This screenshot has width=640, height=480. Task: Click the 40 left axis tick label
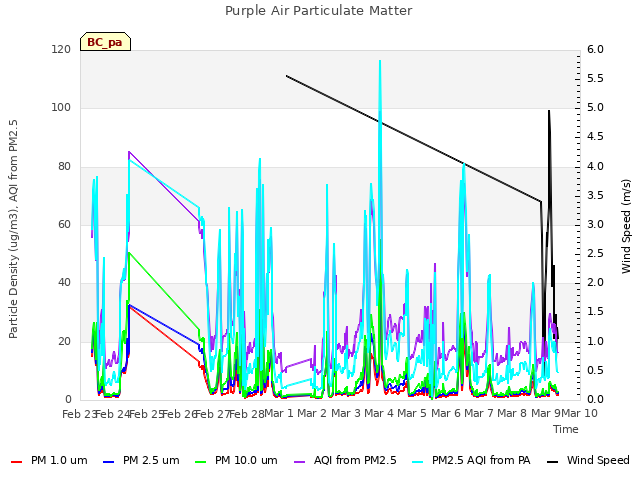(64, 282)
